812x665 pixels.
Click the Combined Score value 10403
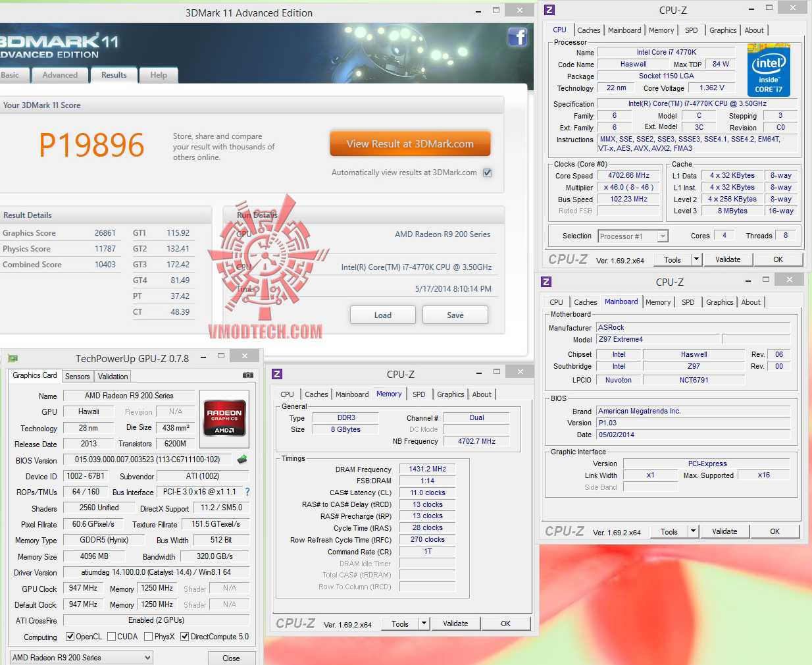(105, 265)
